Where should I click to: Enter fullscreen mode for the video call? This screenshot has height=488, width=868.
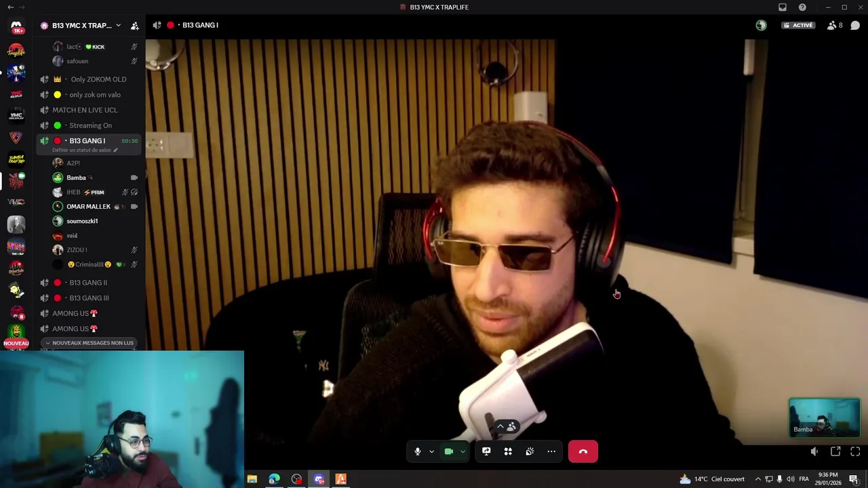point(855,451)
